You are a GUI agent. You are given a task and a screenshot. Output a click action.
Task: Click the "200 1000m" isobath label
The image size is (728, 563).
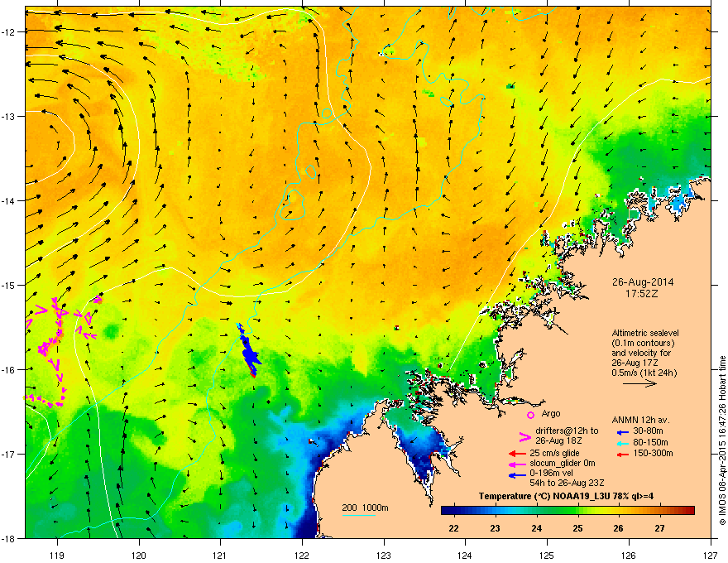(365, 508)
